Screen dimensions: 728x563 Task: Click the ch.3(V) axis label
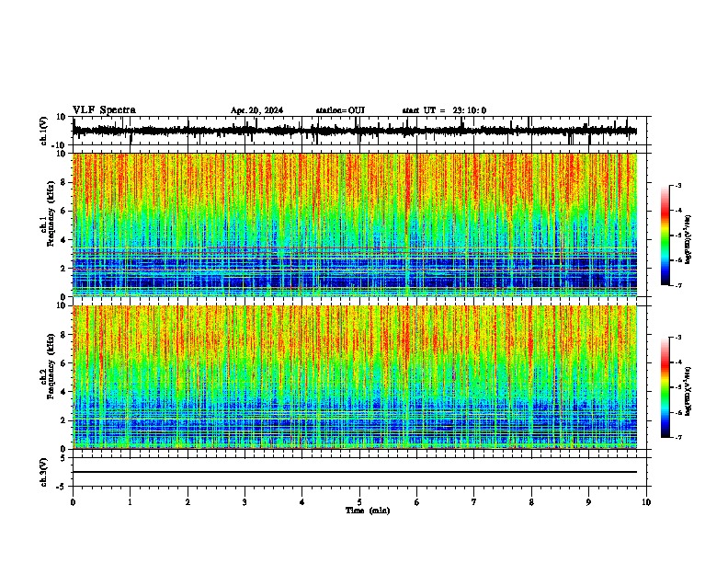[x=44, y=473]
